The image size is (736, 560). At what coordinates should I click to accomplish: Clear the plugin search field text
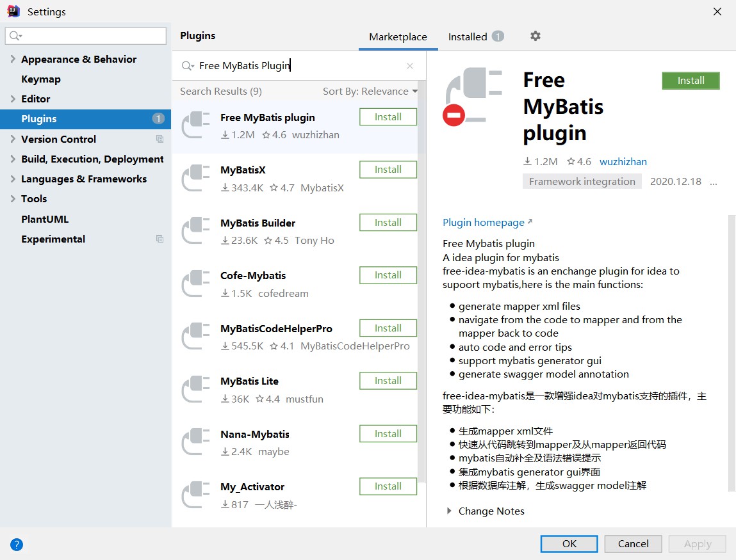click(410, 66)
